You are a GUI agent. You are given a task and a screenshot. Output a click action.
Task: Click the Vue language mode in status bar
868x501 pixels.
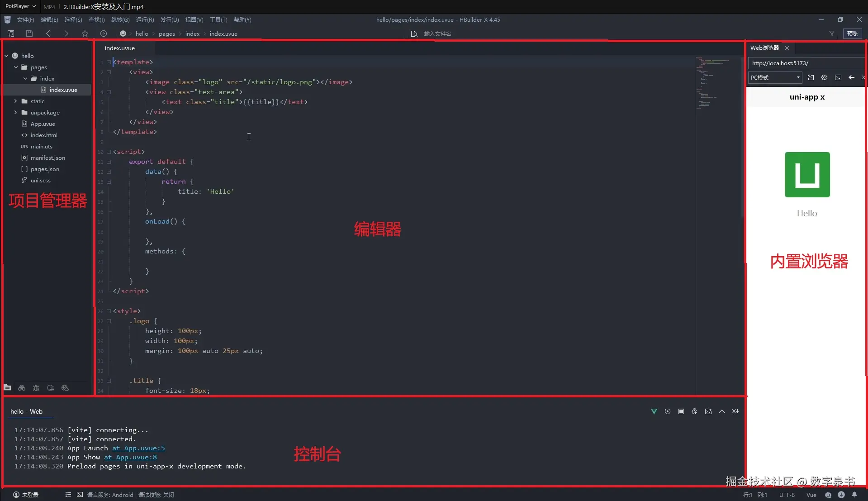coord(811,495)
